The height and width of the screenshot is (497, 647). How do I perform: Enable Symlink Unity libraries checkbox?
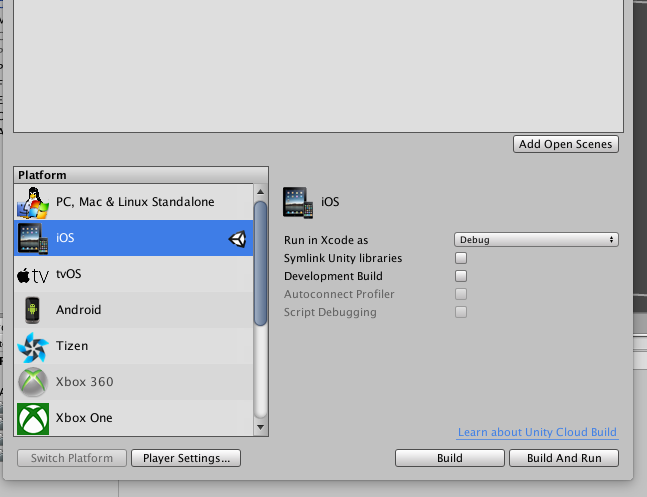461,258
